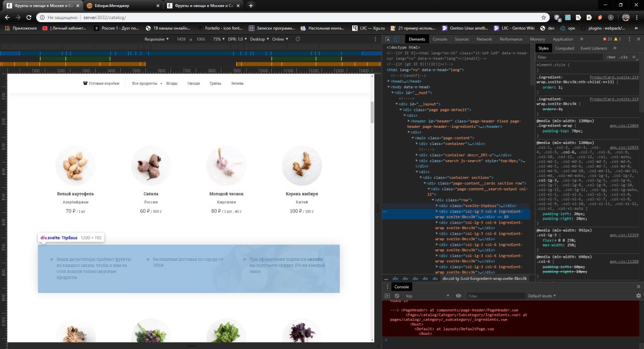Toggle the :hov element state panel
The width and height of the screenshot is (644, 349).
pos(611,57)
